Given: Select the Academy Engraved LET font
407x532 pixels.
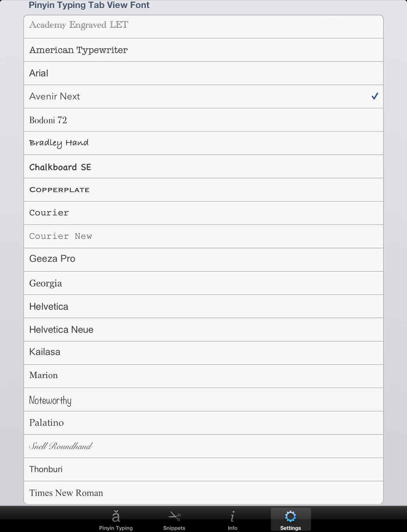Looking at the screenshot, I should tap(203, 26).
